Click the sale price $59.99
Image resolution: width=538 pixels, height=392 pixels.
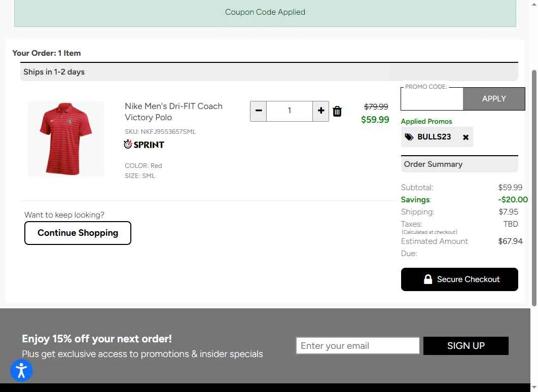pyautogui.click(x=375, y=120)
